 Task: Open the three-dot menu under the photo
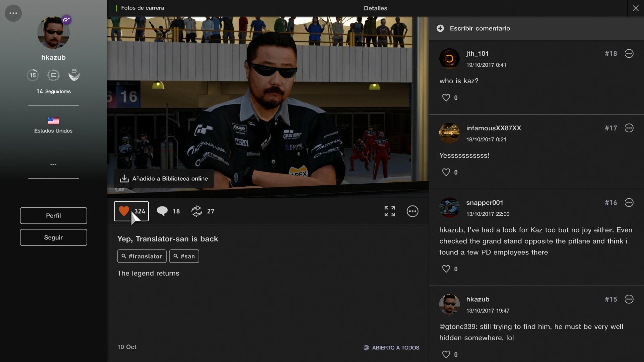(412, 211)
